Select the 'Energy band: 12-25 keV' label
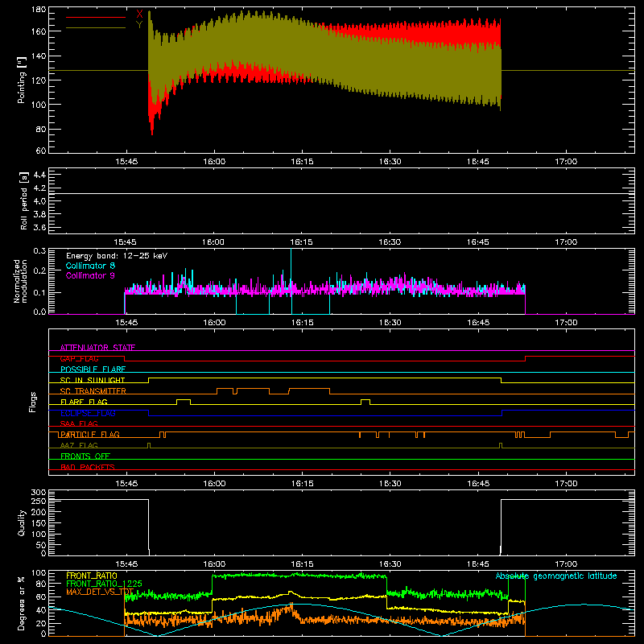Screen dimensions: 644x644 point(117,256)
